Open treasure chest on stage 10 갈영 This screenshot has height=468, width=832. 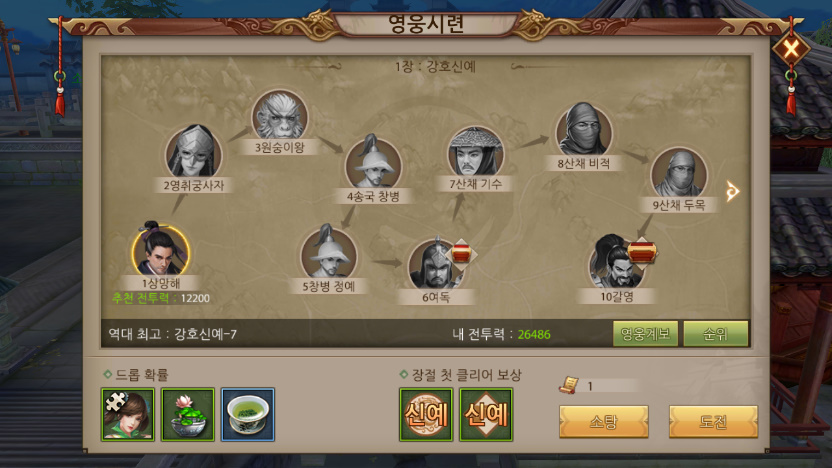click(x=642, y=252)
